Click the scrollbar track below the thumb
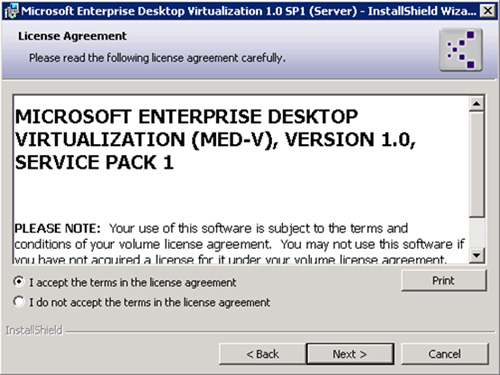The width and height of the screenshot is (500, 375). pos(477,233)
